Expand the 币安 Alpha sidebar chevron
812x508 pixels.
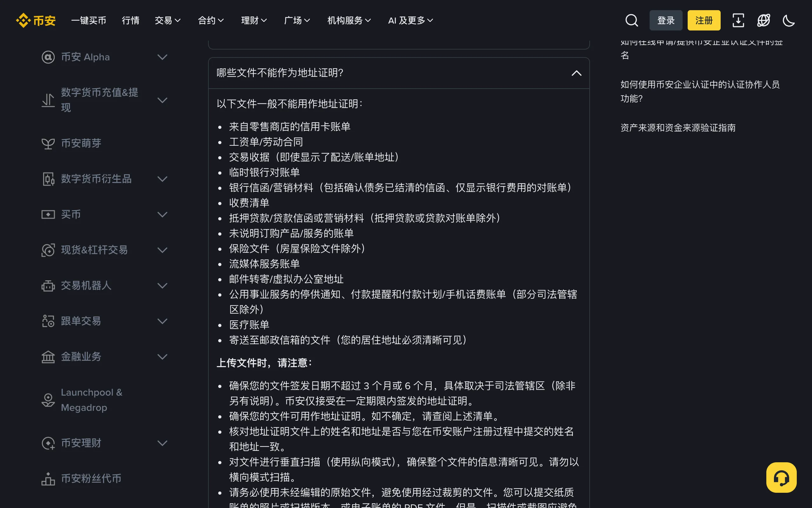[x=162, y=57]
